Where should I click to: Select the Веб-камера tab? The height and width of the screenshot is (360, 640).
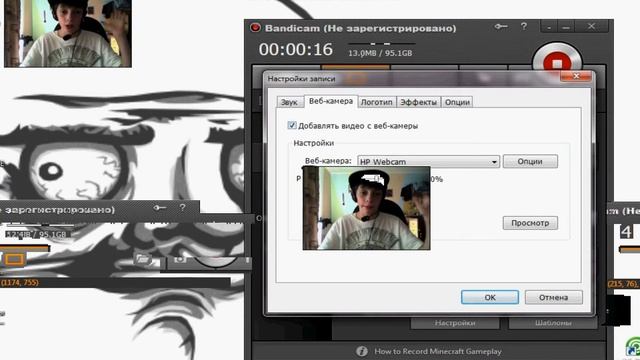pos(331,101)
